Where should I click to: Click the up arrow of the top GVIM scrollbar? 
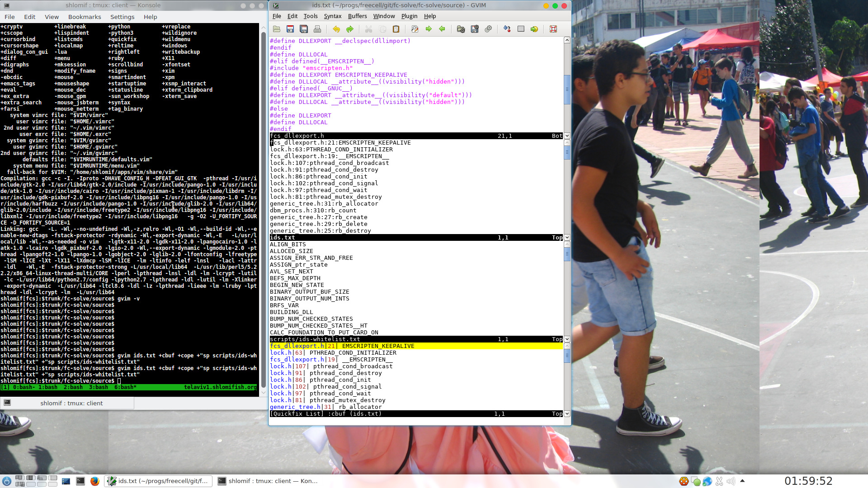point(567,40)
